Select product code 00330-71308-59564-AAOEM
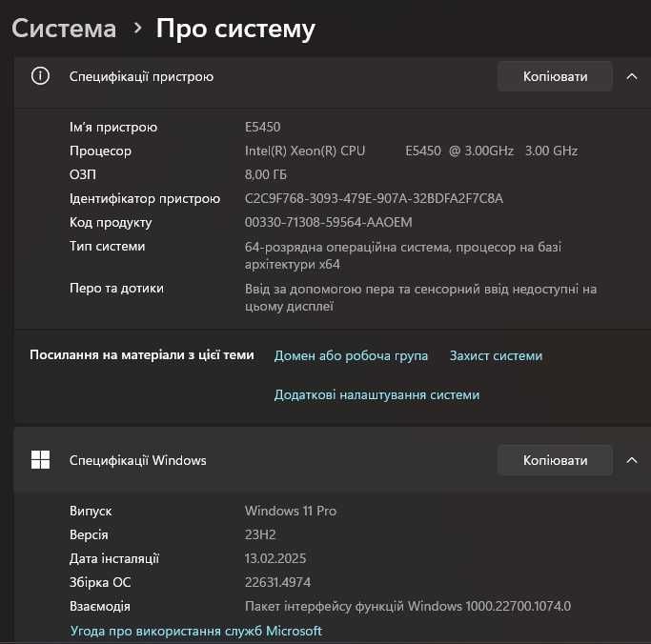This screenshot has width=651, height=644. point(329,222)
